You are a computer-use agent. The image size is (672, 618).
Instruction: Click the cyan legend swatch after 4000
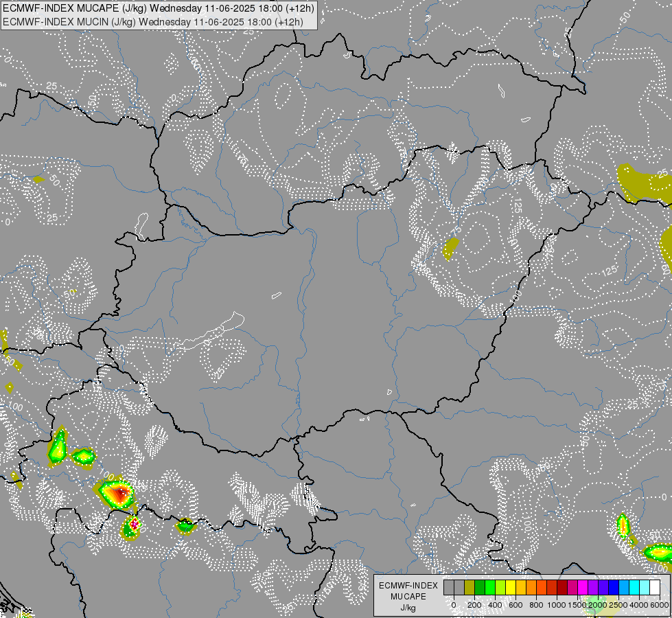coord(645,587)
